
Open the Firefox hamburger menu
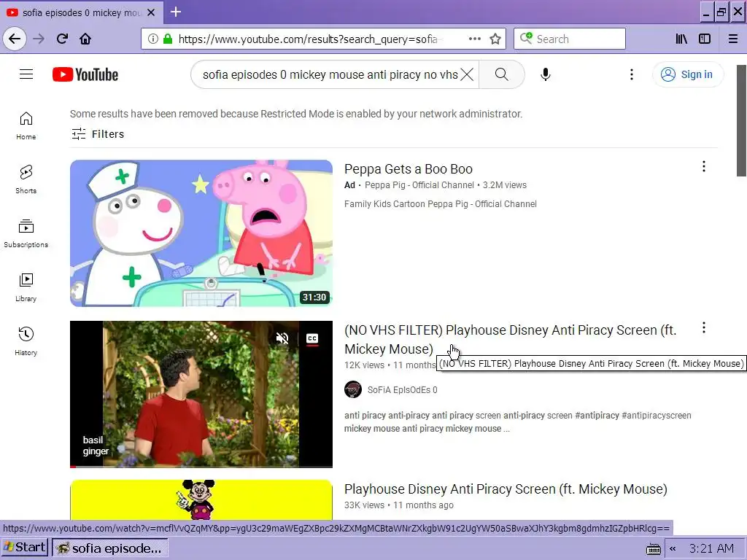tap(733, 39)
